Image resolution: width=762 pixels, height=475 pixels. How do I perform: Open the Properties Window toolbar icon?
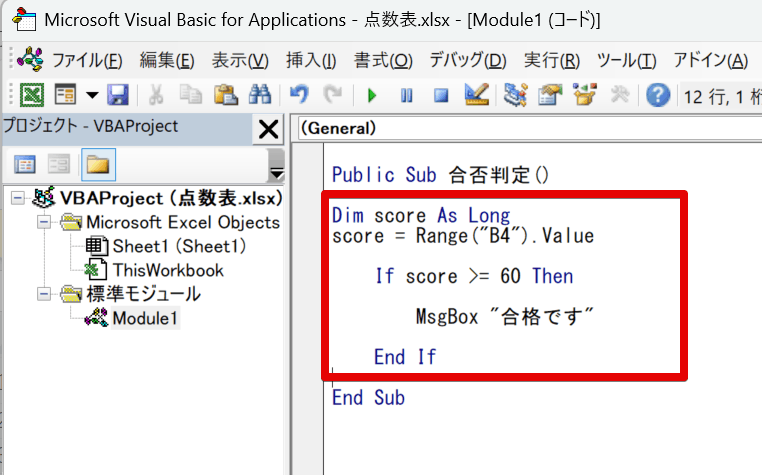[x=550, y=95]
